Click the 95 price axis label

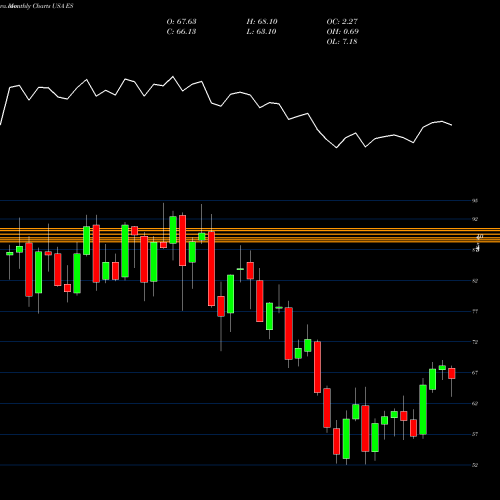(x=475, y=201)
